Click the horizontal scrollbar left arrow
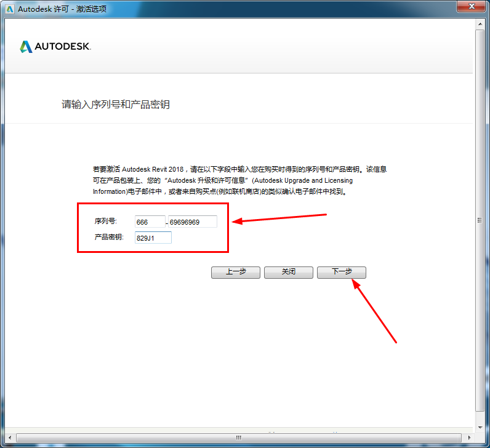Image resolution: width=490 pixels, height=448 pixels. click(x=9, y=438)
